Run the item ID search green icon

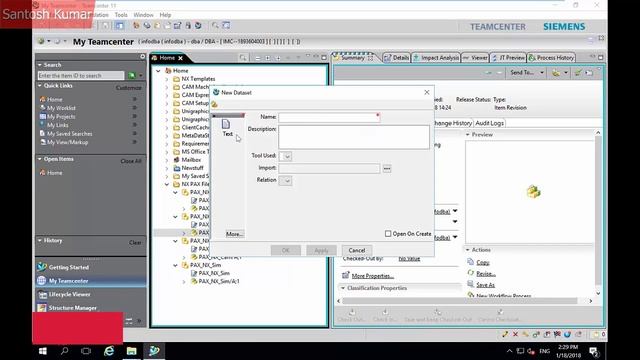[x=131, y=76]
